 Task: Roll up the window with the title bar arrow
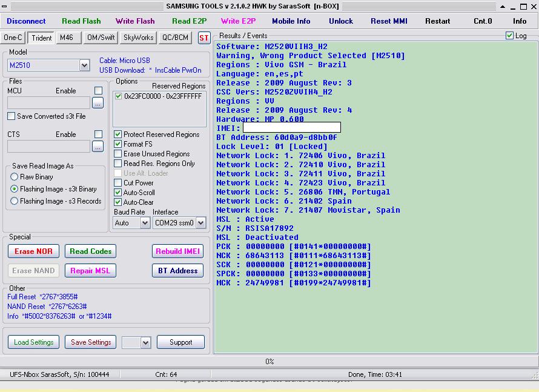(502, 7)
